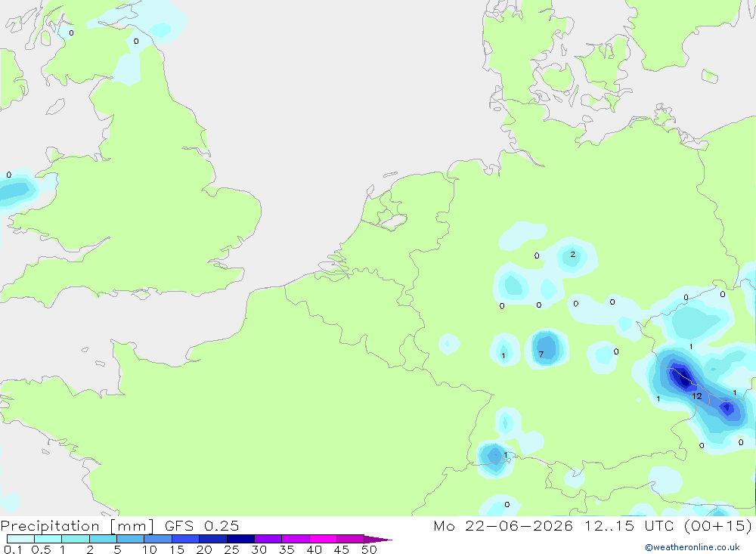Pick the 1–2 mm legend swatch

(75, 539)
